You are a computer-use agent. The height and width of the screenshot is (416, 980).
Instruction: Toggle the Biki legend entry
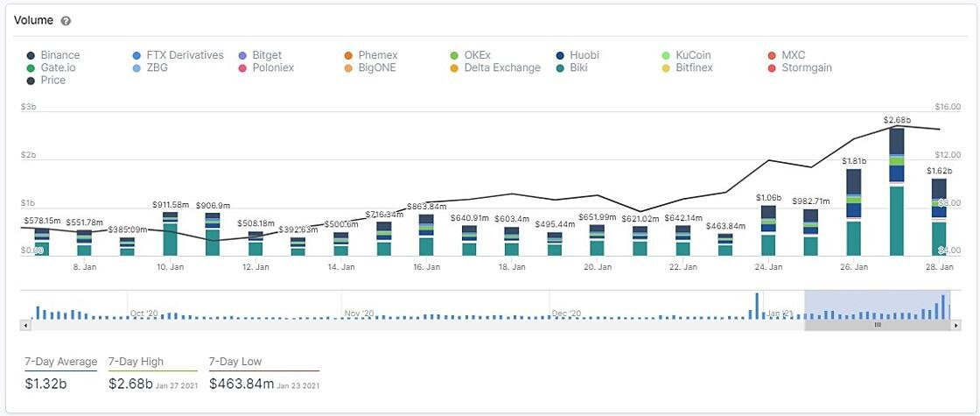[x=573, y=67]
